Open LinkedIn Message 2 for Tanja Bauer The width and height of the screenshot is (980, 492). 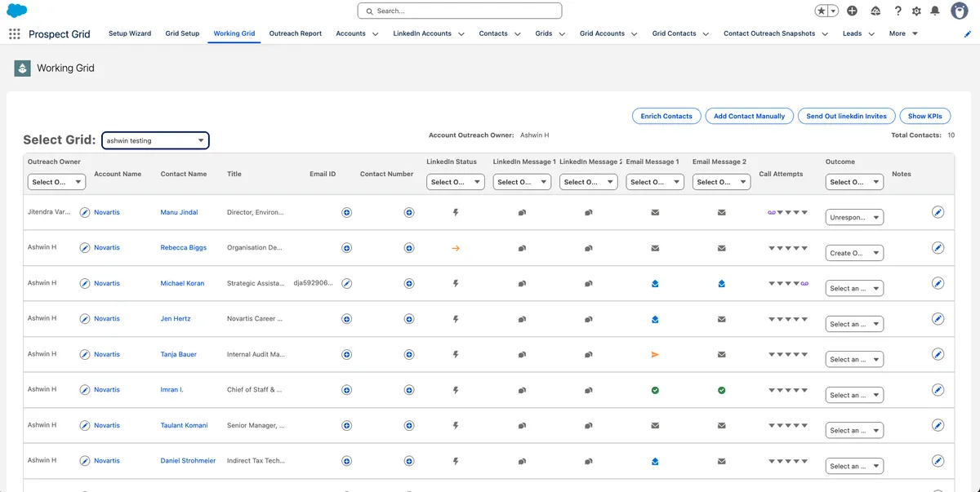[588, 354]
